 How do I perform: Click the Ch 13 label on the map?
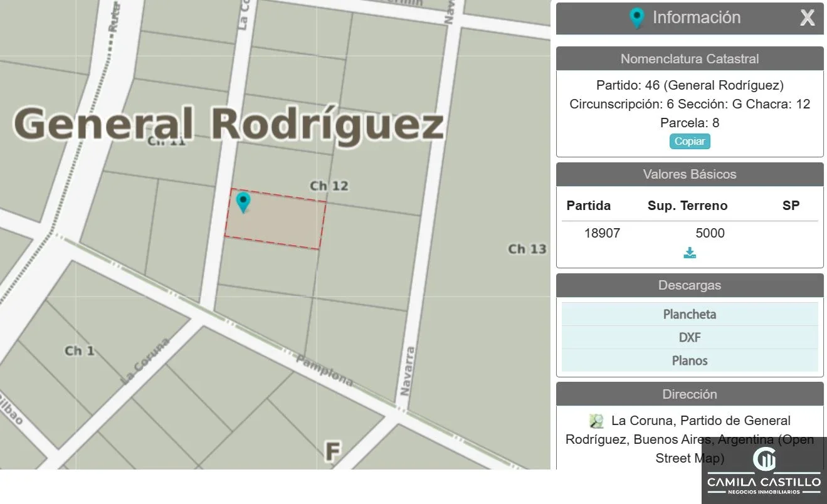click(527, 249)
